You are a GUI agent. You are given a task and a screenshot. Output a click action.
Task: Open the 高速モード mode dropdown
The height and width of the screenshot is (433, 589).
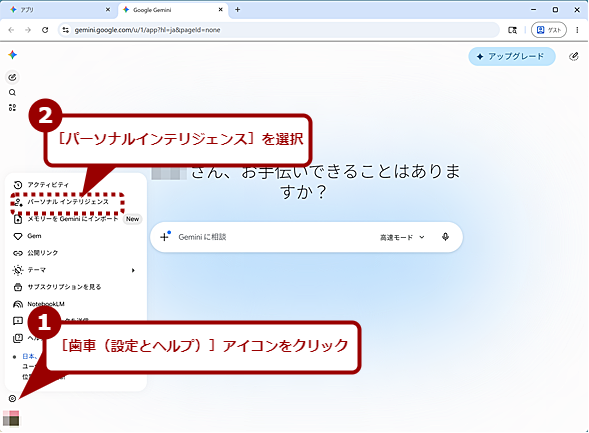pyautogui.click(x=402, y=237)
